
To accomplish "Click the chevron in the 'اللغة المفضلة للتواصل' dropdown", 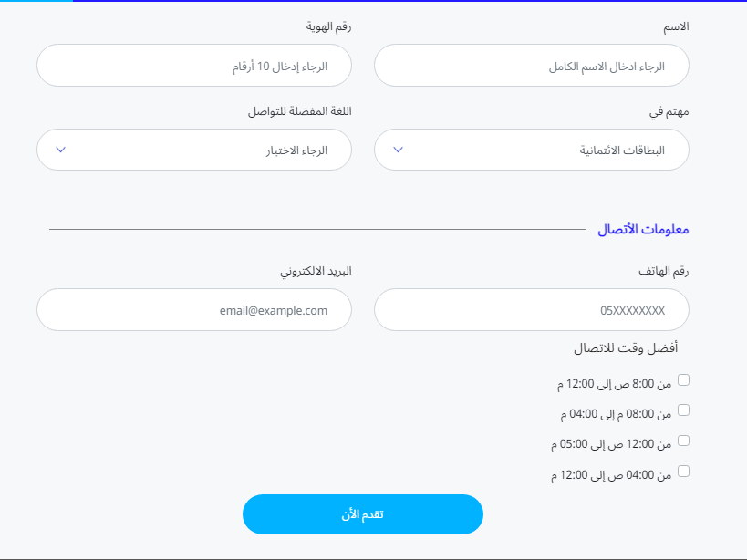I will coord(60,150).
